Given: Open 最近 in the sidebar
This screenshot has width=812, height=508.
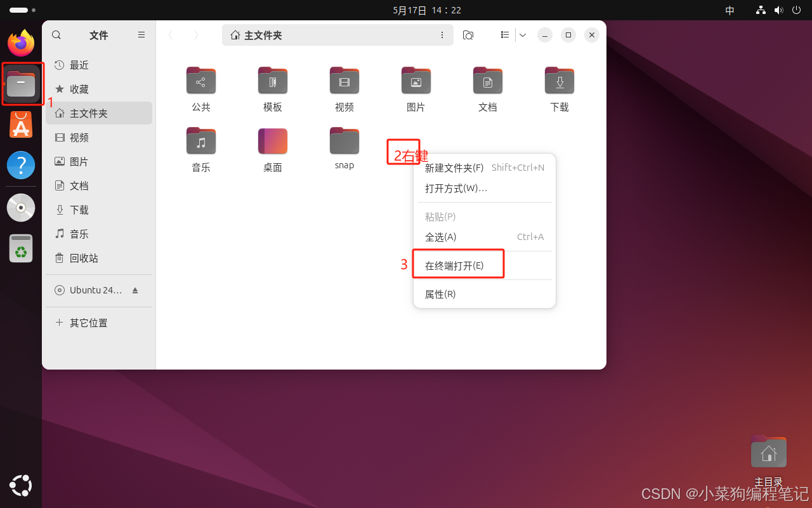Looking at the screenshot, I should pyautogui.click(x=99, y=65).
